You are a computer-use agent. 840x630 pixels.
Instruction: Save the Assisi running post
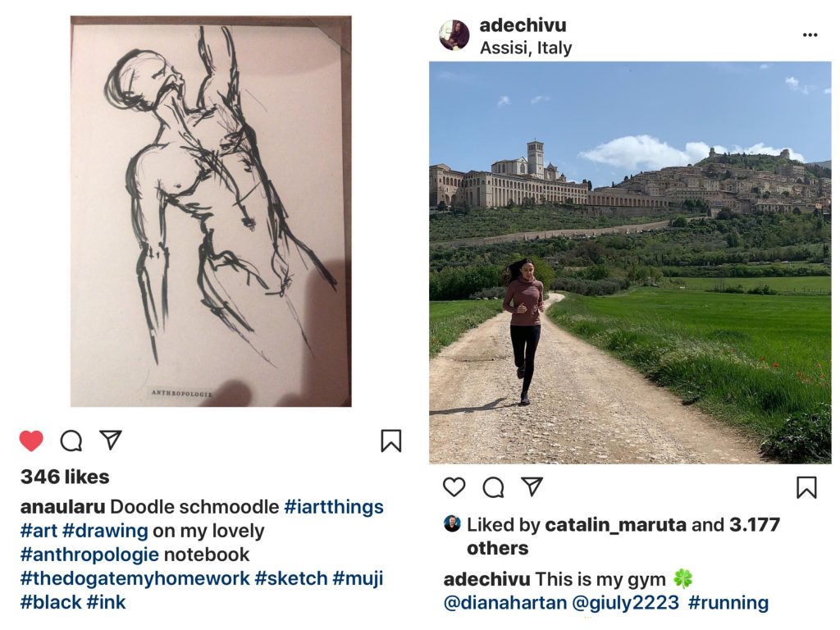pyautogui.click(x=806, y=487)
